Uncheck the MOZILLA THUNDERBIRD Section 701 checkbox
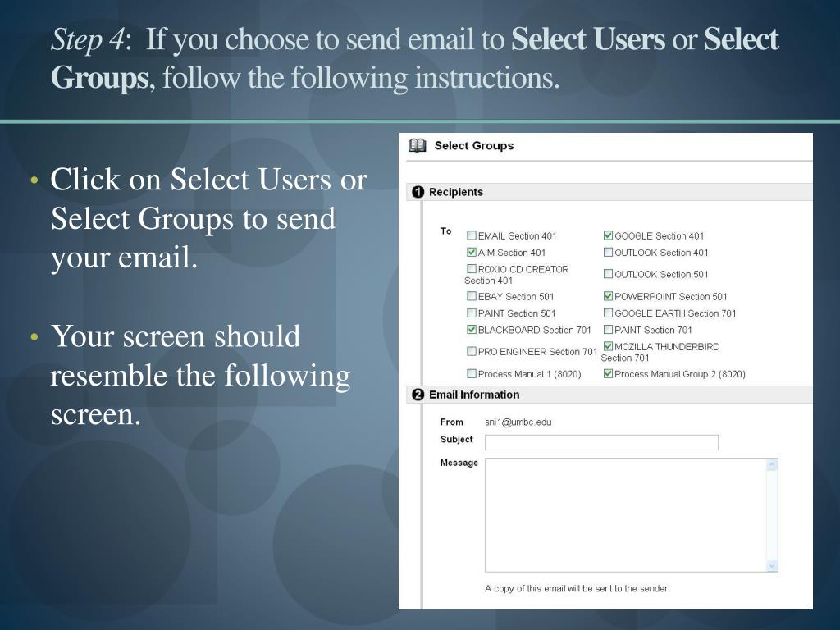This screenshot has height=630, width=840. pyautogui.click(x=608, y=346)
